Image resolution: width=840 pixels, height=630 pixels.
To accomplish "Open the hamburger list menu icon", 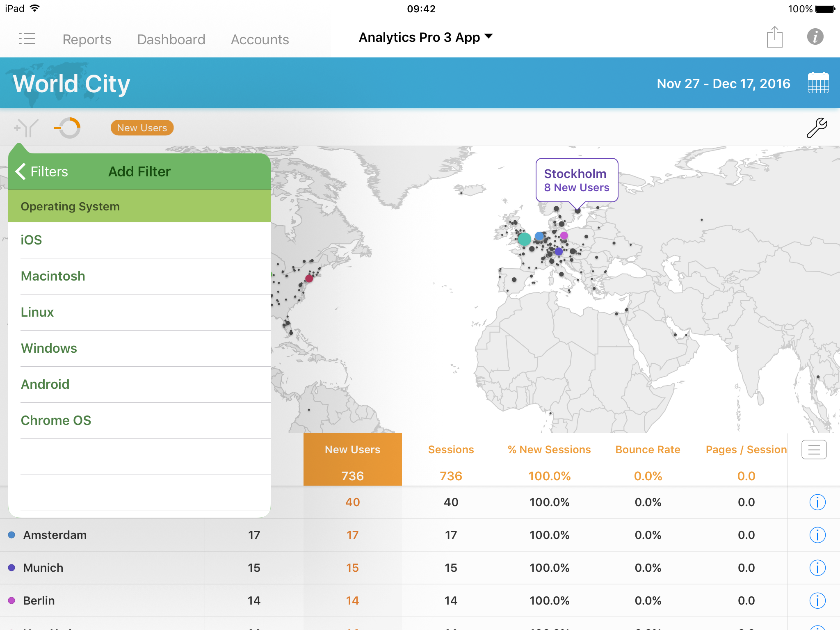I will pyautogui.click(x=27, y=39).
